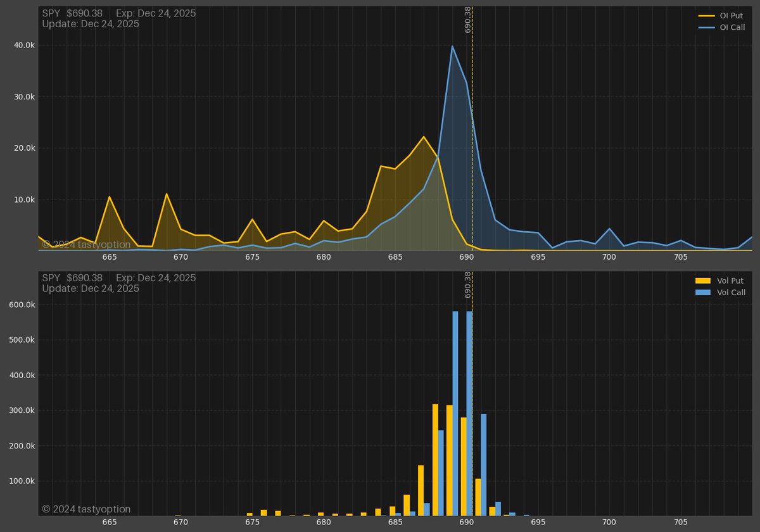
Task: Click "Update: Dec 24, 2025" in the volume chart header
Action: (91, 289)
